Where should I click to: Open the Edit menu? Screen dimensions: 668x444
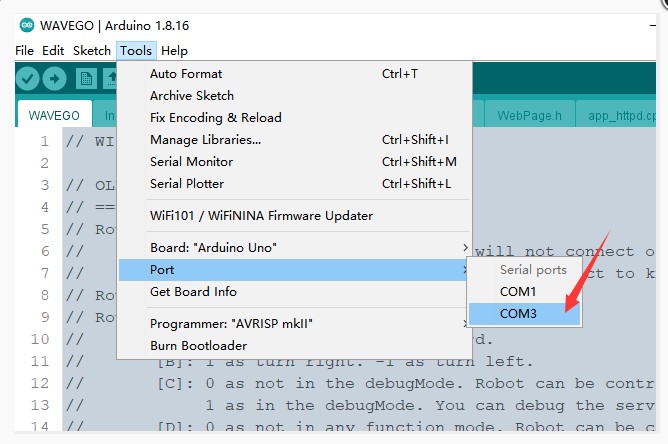click(x=53, y=51)
